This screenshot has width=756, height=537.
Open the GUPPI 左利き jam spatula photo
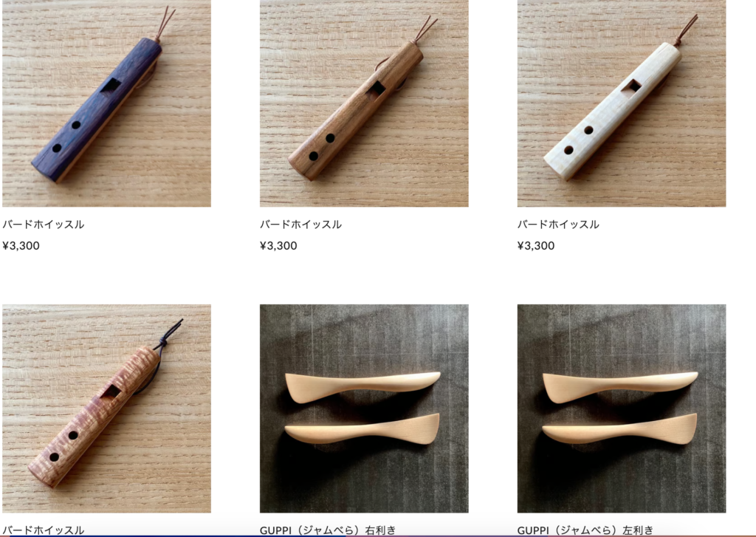[x=622, y=408]
